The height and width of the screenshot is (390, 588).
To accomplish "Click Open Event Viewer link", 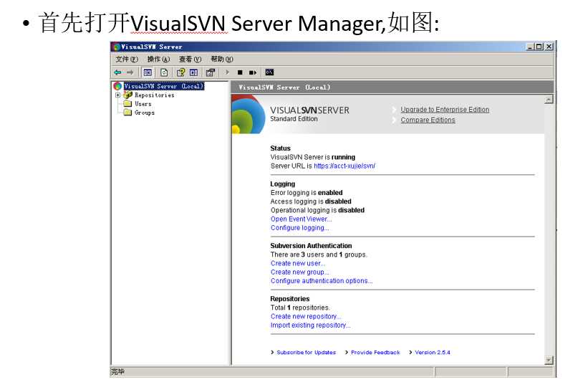I will (x=301, y=219).
